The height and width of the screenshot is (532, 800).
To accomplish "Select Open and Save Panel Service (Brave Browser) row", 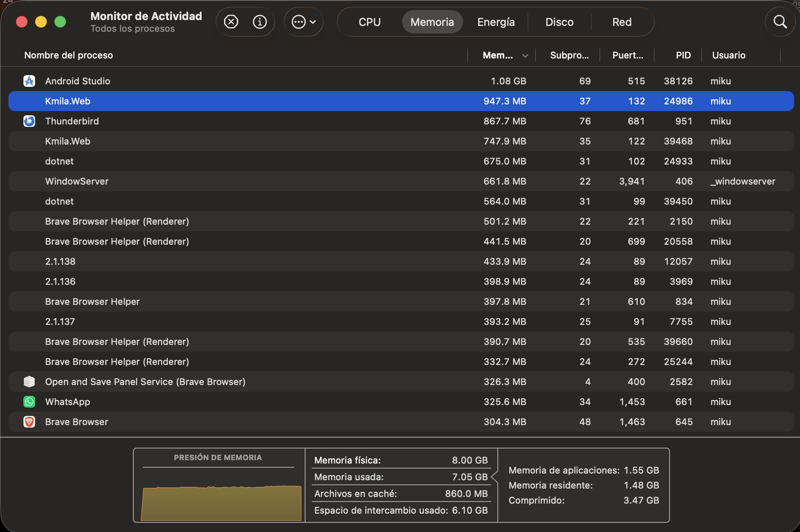I will (401, 382).
